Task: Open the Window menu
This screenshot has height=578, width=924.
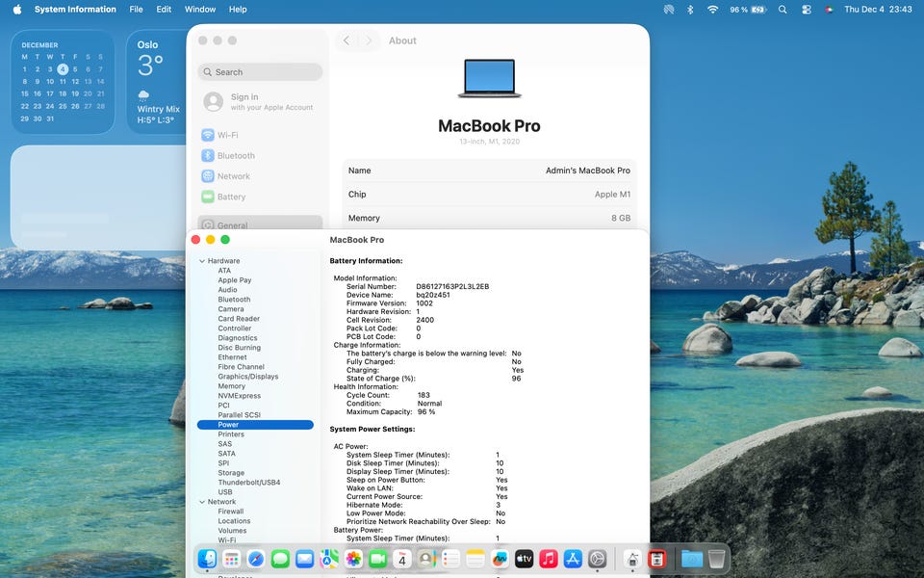Action: point(200,10)
